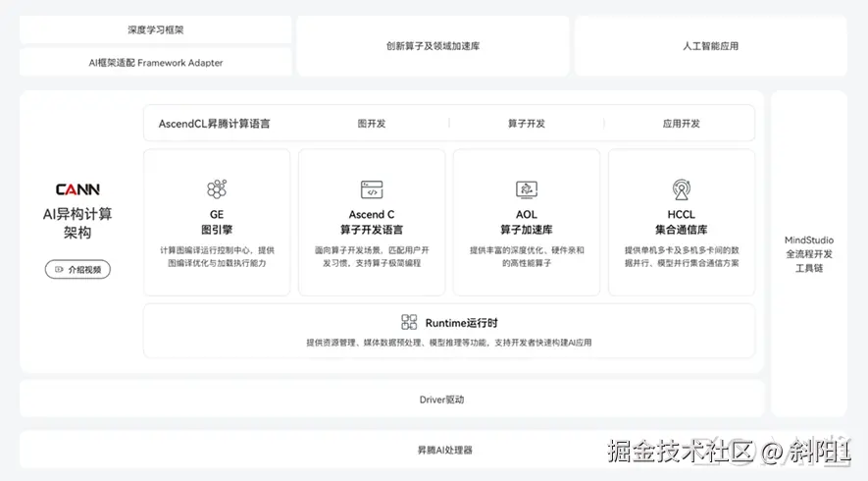Image resolution: width=868 pixels, height=481 pixels.
Task: Open AI框架适配 Framework Adapter box
Action: pos(156,62)
